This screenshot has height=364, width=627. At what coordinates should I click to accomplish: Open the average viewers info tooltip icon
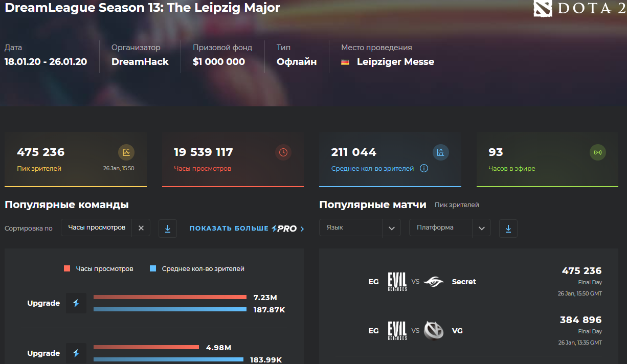[423, 168]
